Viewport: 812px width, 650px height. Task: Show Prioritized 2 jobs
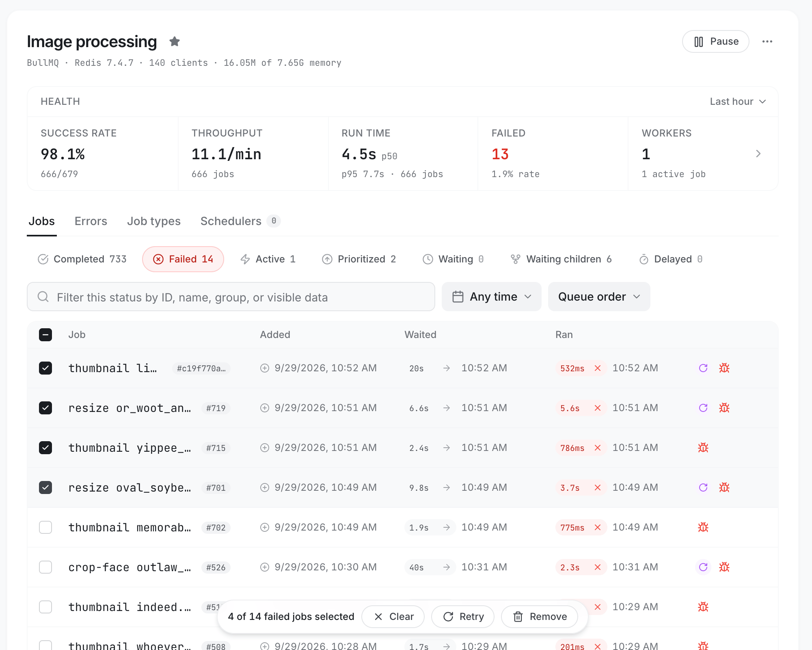(359, 259)
